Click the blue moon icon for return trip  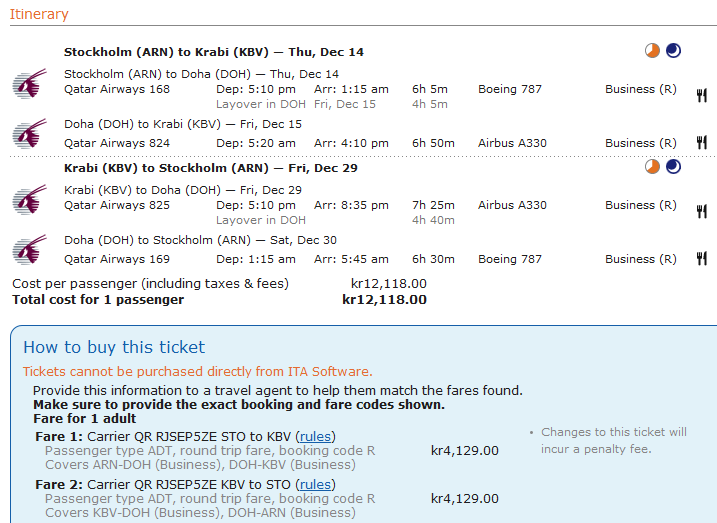click(x=673, y=166)
